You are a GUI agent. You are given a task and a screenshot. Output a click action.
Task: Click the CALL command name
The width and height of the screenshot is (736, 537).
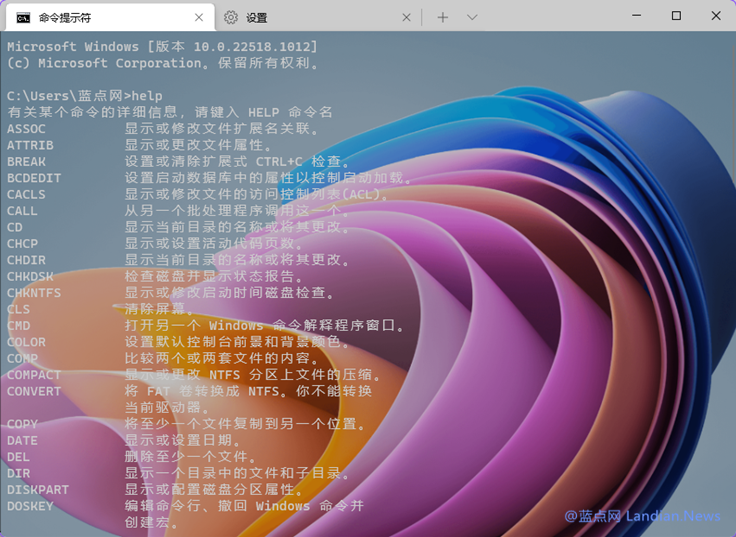22,211
